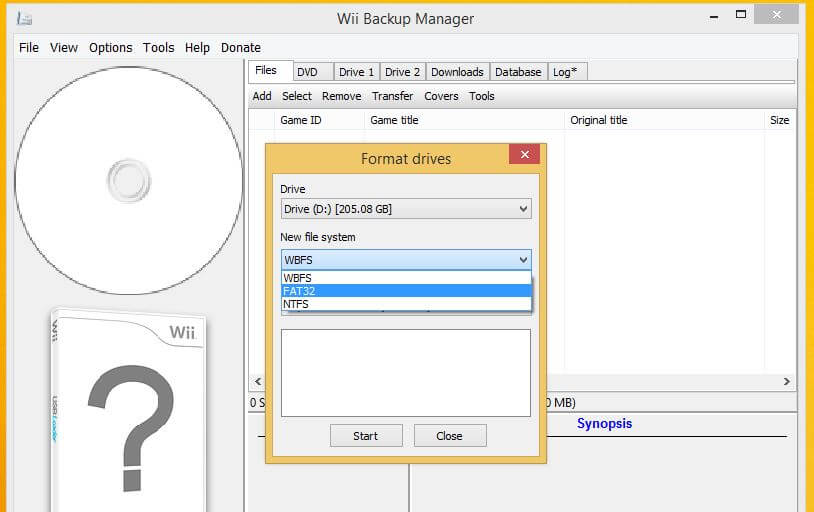
Task: Sort by Game title column header
Action: pyautogui.click(x=464, y=120)
